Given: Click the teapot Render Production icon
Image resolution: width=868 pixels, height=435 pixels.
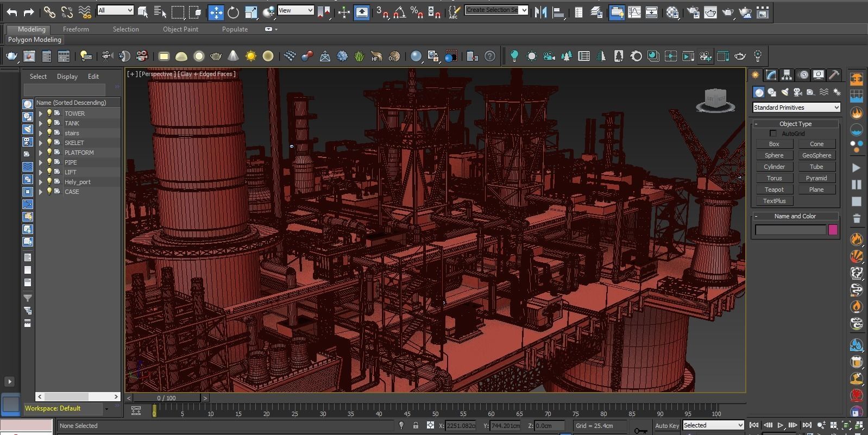Looking at the screenshot, I should coord(728,12).
